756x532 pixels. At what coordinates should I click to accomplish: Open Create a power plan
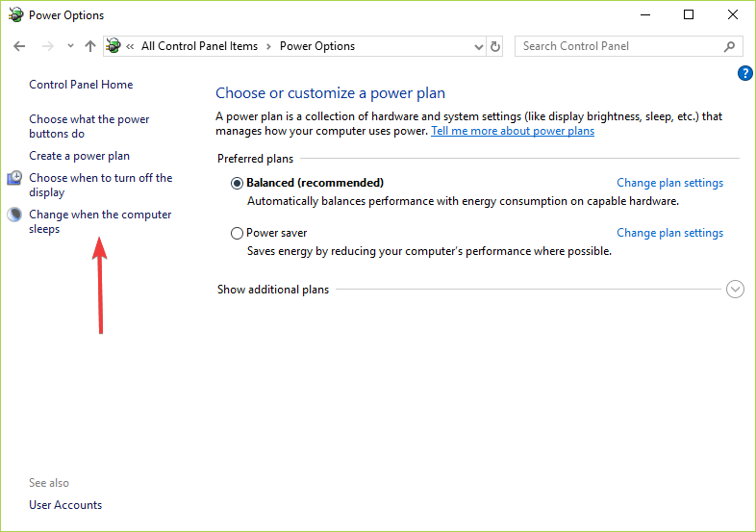79,156
